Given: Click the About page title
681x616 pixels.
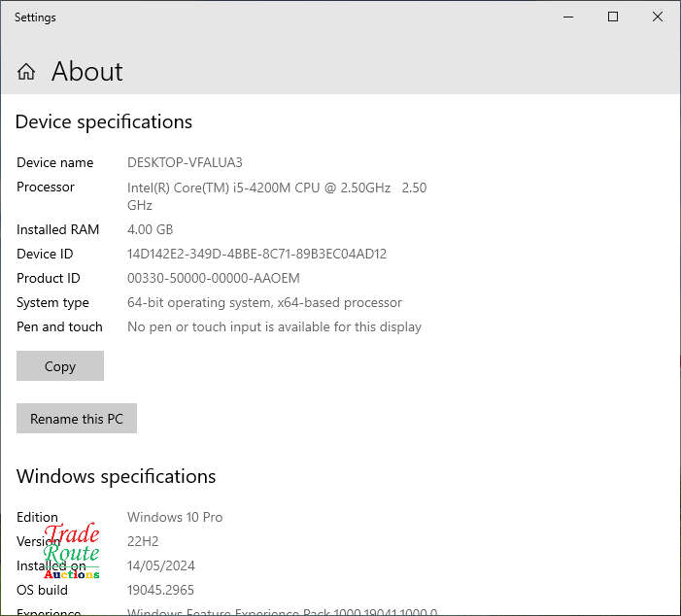Looking at the screenshot, I should pyautogui.click(x=86, y=71).
